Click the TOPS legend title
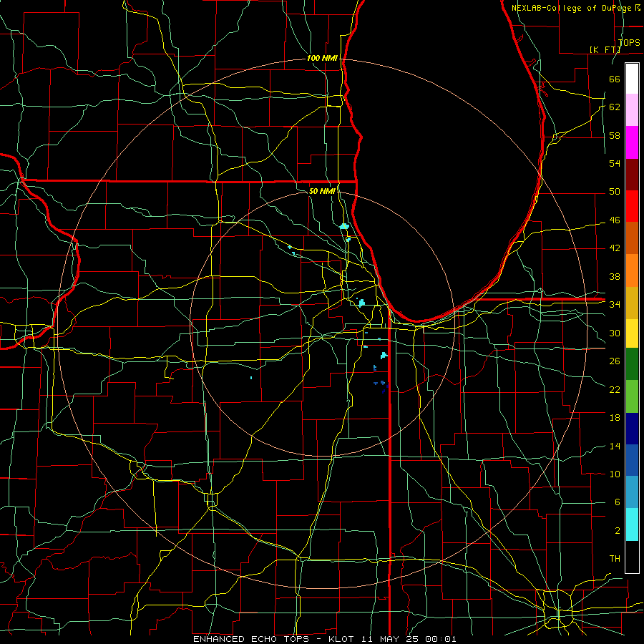The image size is (644, 644). pyautogui.click(x=629, y=42)
